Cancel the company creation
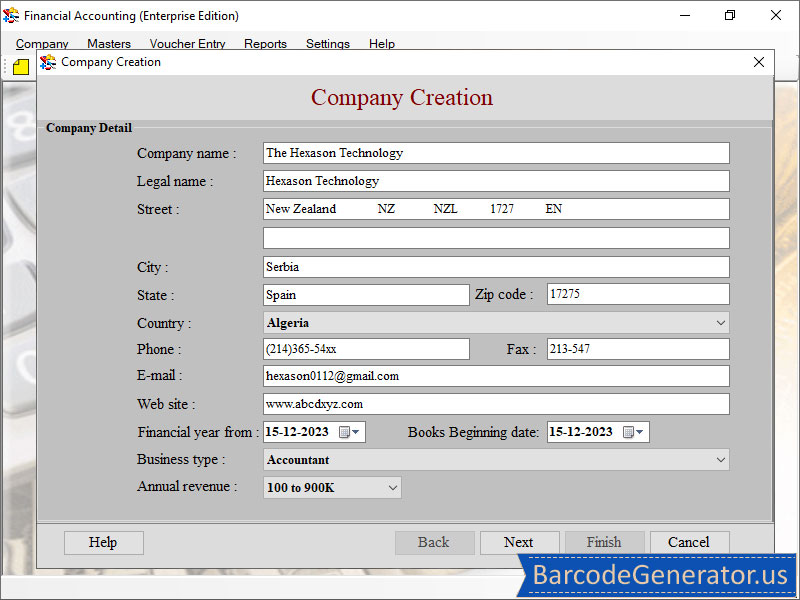Screen dimensions: 800x600 coord(689,541)
